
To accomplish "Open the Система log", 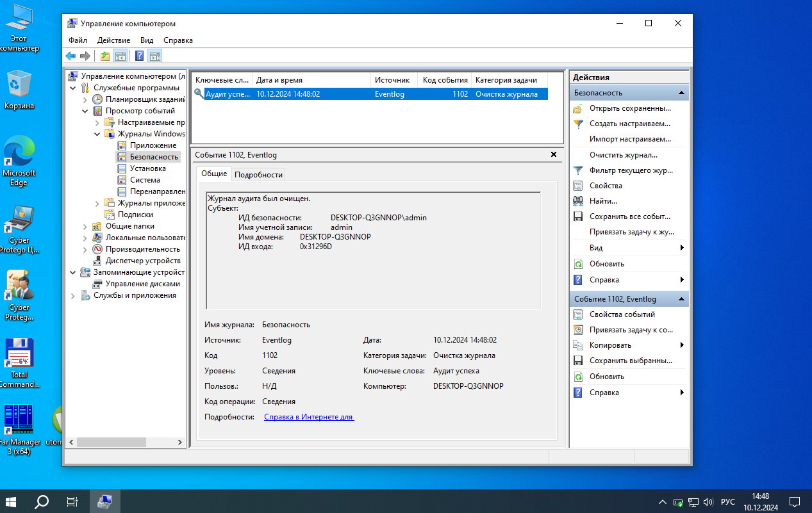I will 145,180.
